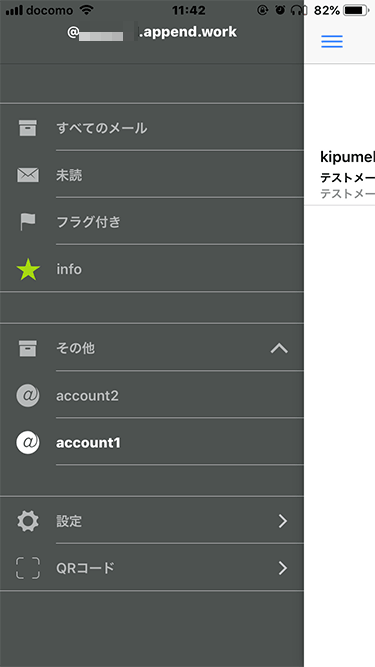Click the archive box icon beside すべてのメール
This screenshot has width=375, height=667.
(28, 128)
